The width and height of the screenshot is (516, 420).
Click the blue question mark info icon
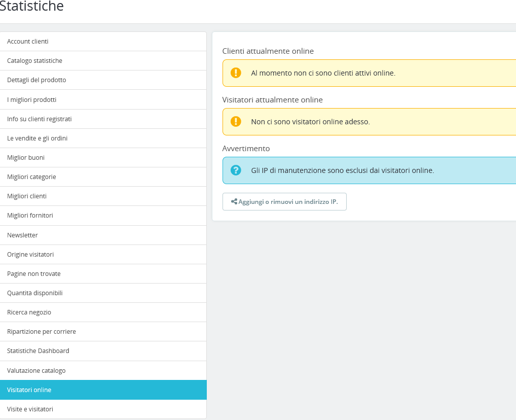click(x=236, y=170)
